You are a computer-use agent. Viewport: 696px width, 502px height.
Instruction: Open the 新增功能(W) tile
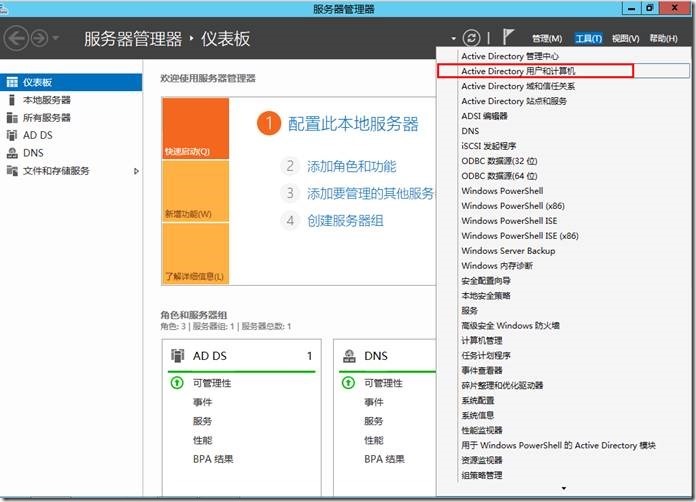(196, 191)
